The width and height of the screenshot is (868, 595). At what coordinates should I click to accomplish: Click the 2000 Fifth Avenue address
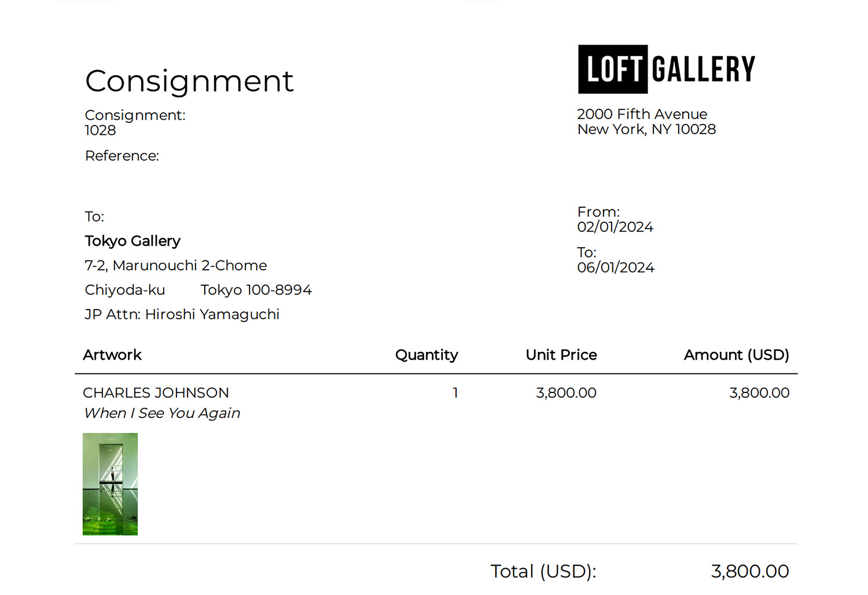[642, 114]
